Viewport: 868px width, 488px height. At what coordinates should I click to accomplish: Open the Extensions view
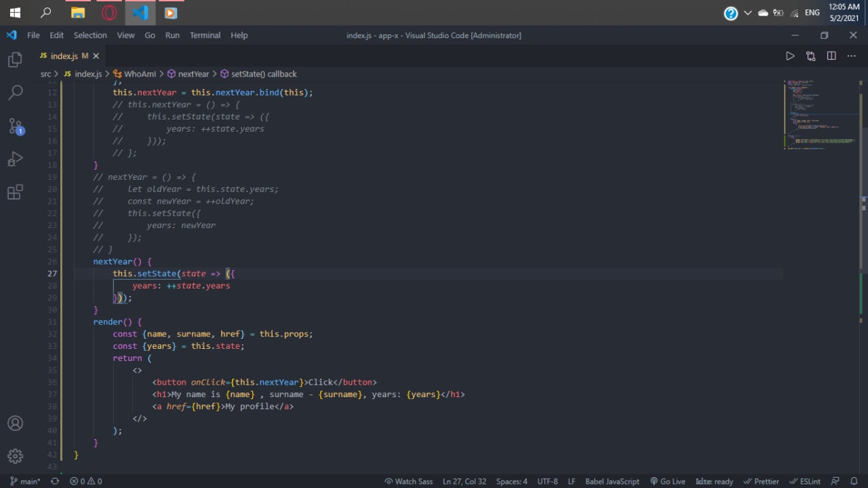(15, 192)
